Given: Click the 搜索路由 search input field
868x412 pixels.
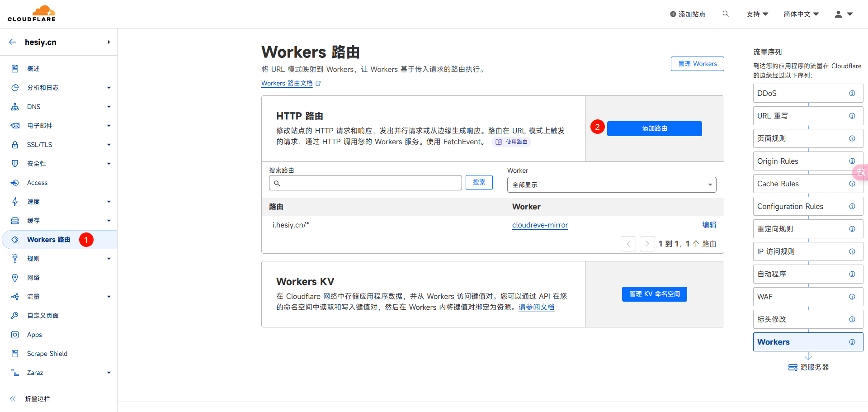Looking at the screenshot, I should (365, 183).
